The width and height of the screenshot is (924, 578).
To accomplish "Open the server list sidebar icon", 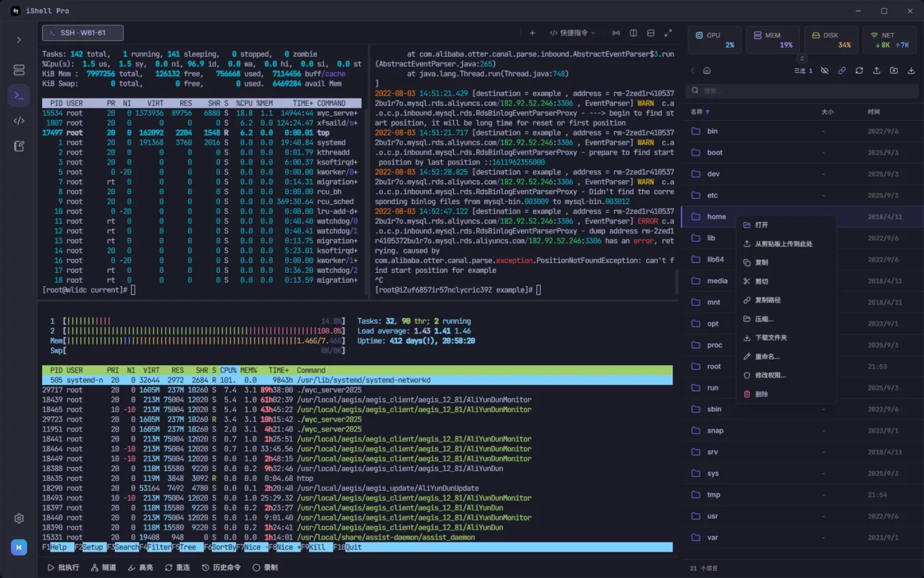I will pos(18,70).
